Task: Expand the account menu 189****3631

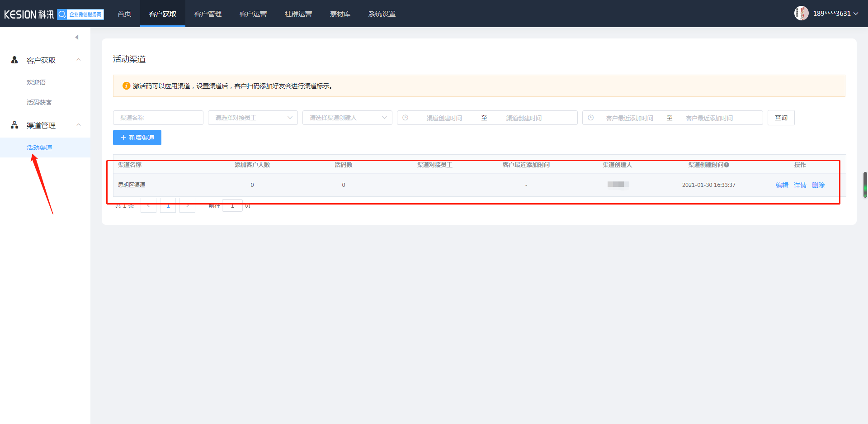Action: 835,14
